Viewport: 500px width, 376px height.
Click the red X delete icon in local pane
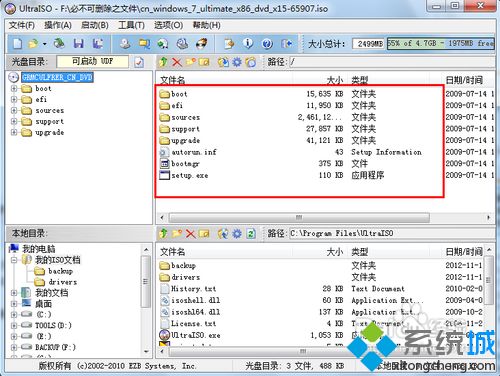pyautogui.click(x=190, y=233)
